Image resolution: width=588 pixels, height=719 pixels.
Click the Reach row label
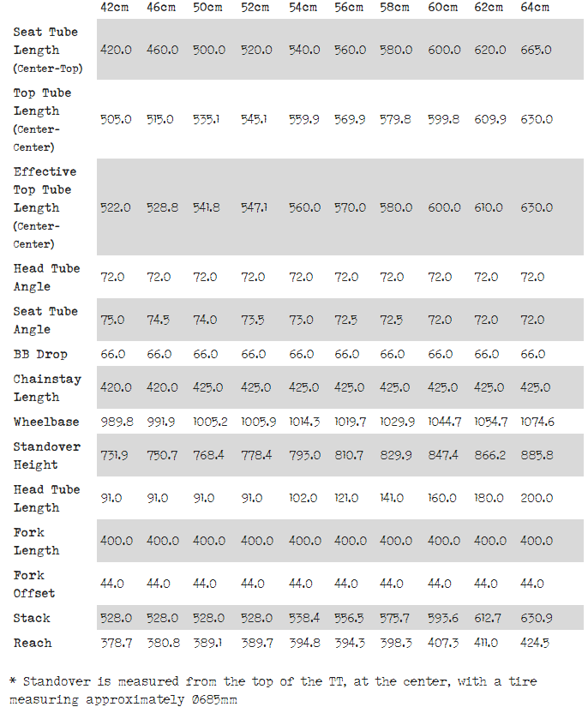click(33, 643)
